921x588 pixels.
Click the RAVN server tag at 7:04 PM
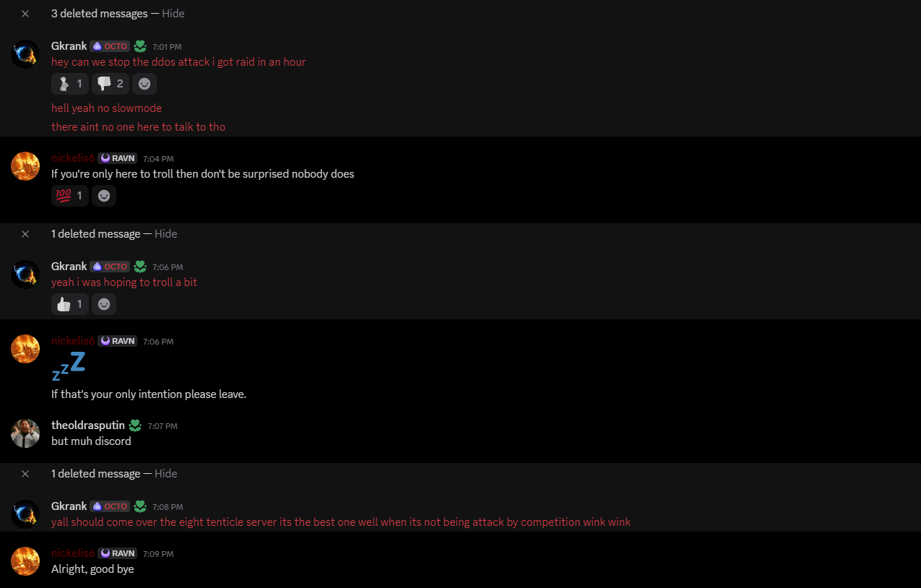click(118, 158)
